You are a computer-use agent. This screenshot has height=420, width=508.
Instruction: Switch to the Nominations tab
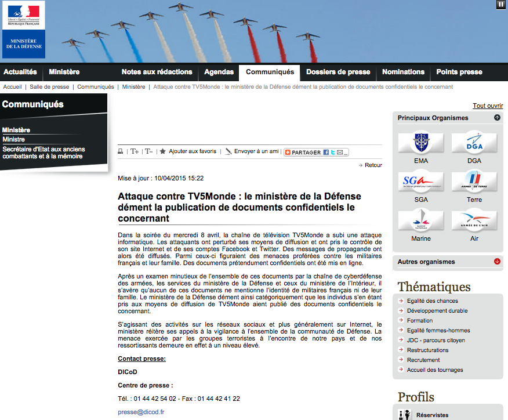point(403,72)
